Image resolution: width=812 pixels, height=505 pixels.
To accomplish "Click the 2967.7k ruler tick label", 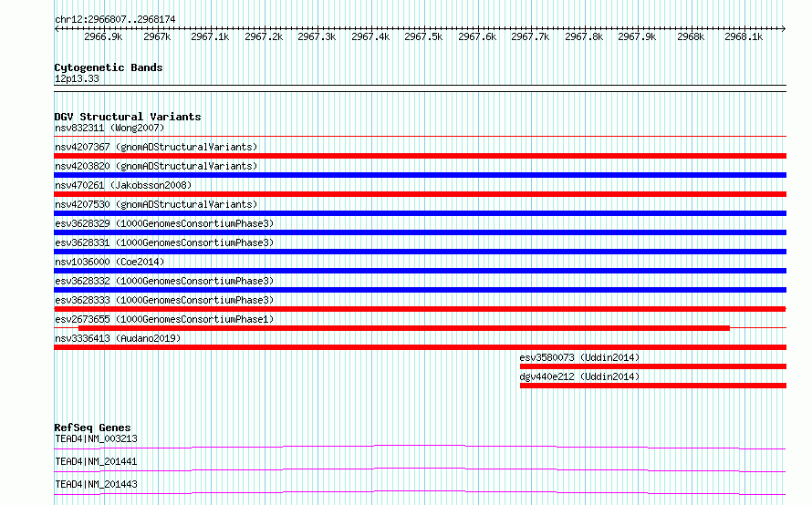I will (530, 36).
